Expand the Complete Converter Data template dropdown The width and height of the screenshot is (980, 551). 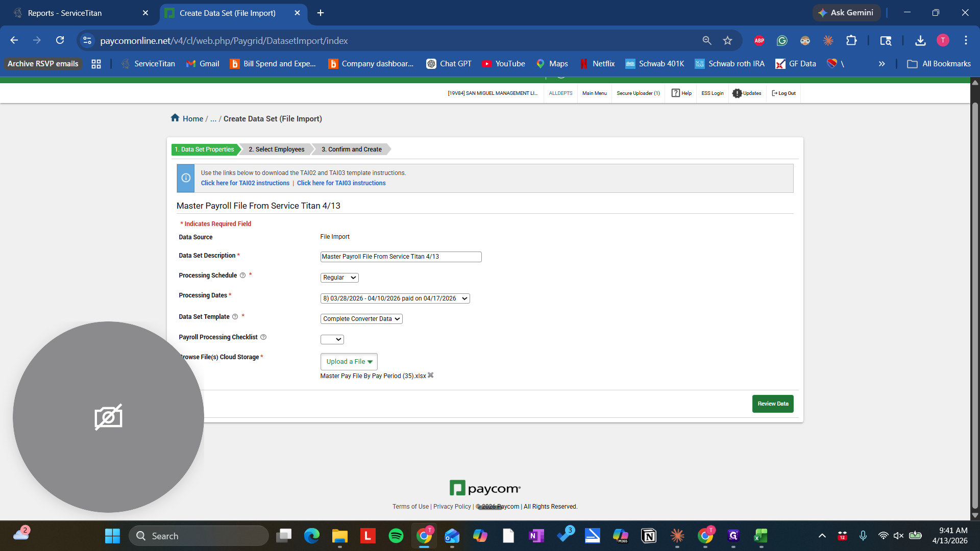point(361,318)
